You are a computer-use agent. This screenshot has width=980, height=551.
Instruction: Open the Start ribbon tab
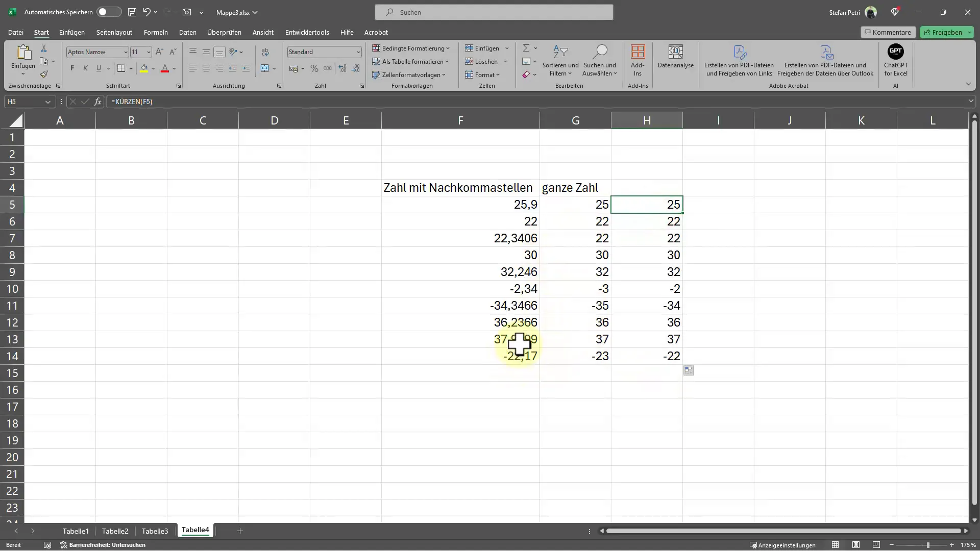pos(41,32)
